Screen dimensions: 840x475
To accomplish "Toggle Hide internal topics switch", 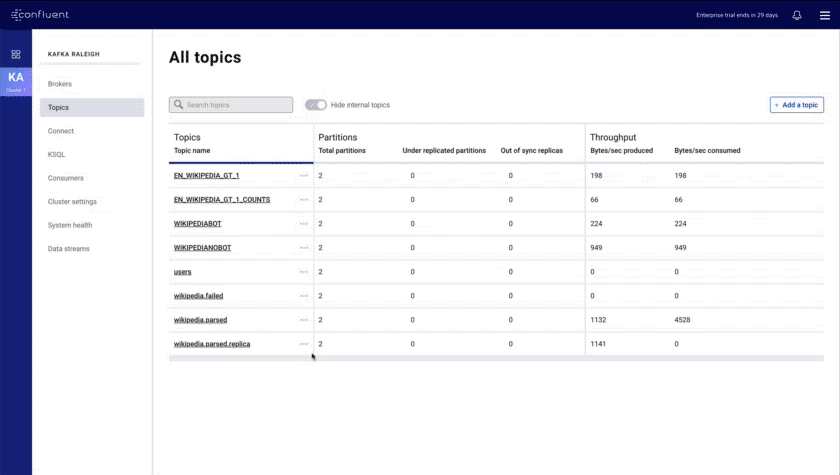I will [316, 105].
